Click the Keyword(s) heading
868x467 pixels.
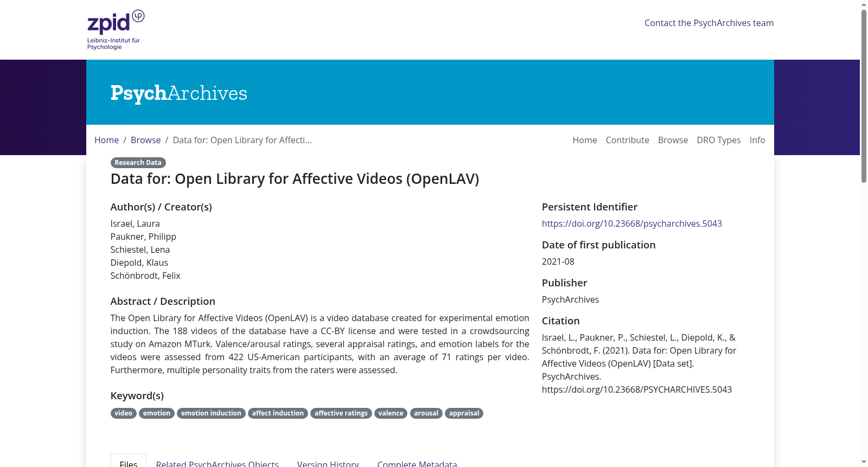click(x=137, y=395)
